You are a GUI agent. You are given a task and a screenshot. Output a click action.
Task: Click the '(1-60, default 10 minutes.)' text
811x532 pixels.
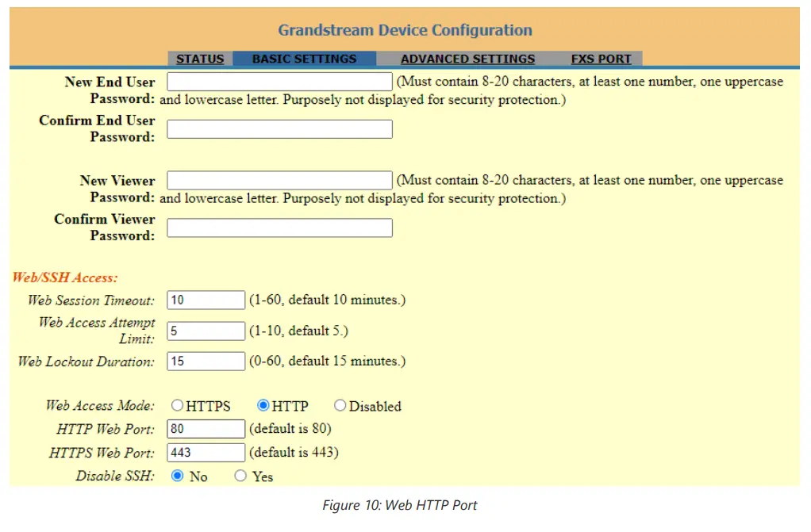coord(328,300)
